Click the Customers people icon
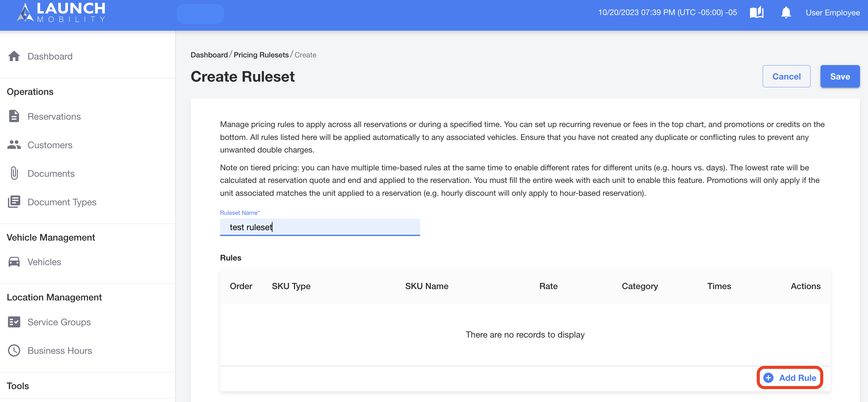 (14, 145)
